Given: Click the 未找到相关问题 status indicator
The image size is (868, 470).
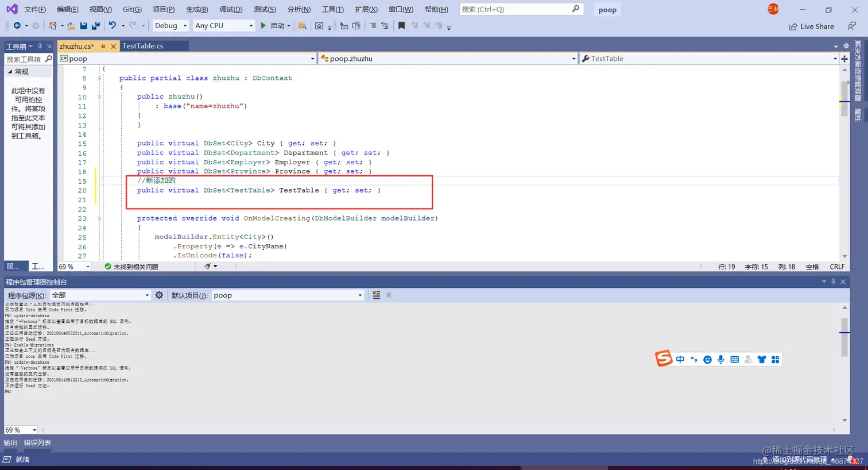Looking at the screenshot, I should [131, 267].
